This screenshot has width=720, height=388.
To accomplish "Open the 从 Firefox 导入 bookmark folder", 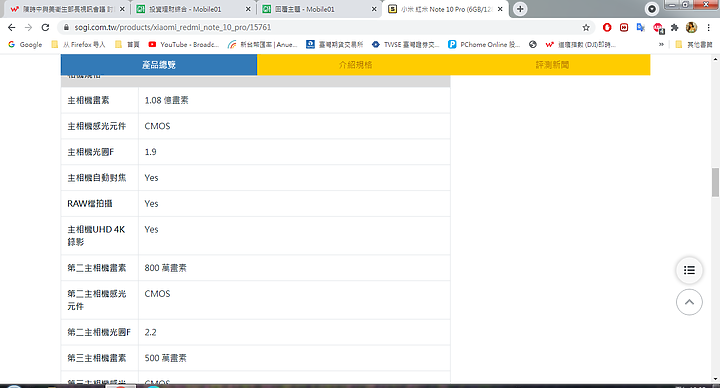I will point(79,45).
